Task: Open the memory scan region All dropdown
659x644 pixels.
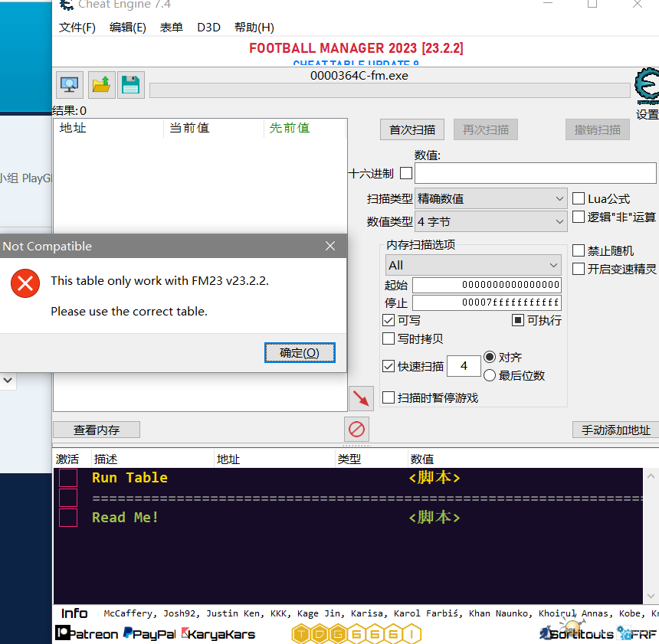Action: pos(474,266)
